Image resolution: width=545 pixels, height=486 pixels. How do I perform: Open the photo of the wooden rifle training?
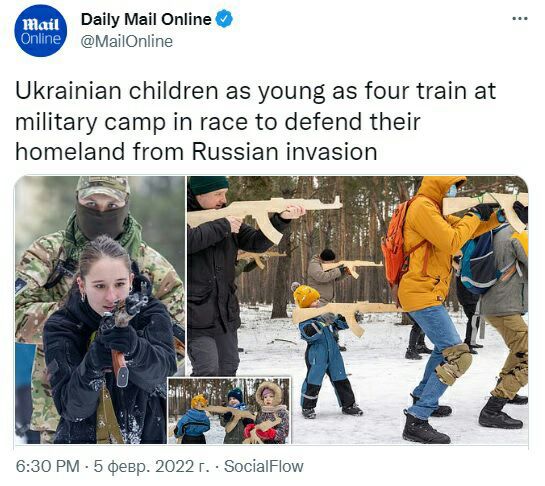(358, 309)
